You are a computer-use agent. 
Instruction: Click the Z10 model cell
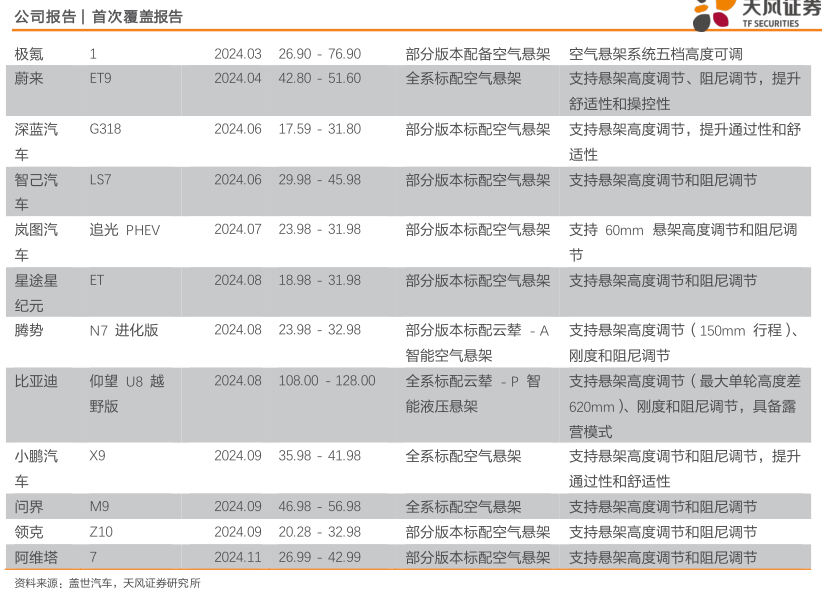coord(100,532)
